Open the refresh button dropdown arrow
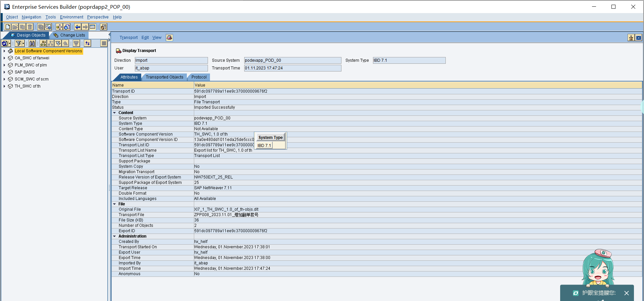Image resolution: width=644 pixels, height=301 pixels. pos(9,43)
